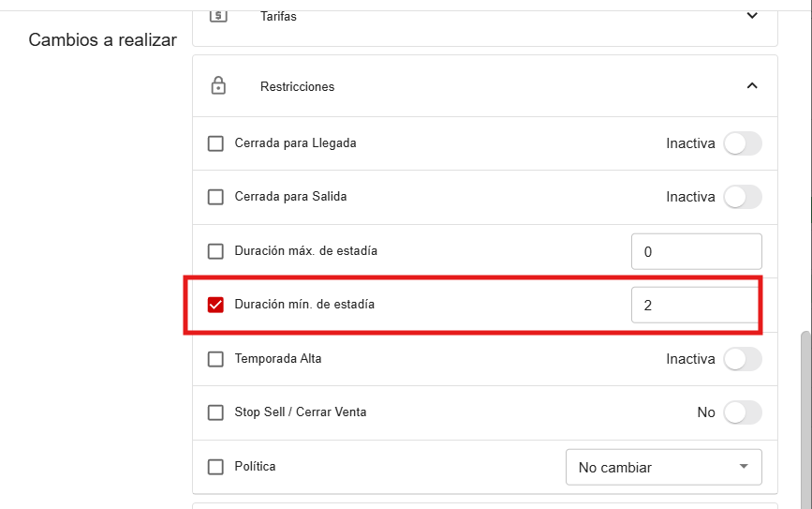Click the Tarifas dollar icon
812x509 pixels.
[x=218, y=16]
